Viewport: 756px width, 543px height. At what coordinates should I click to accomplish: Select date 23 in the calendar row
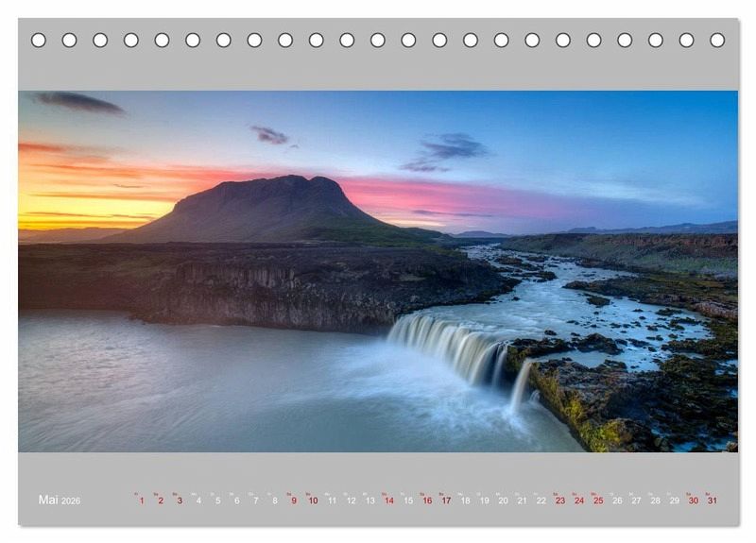(560, 501)
